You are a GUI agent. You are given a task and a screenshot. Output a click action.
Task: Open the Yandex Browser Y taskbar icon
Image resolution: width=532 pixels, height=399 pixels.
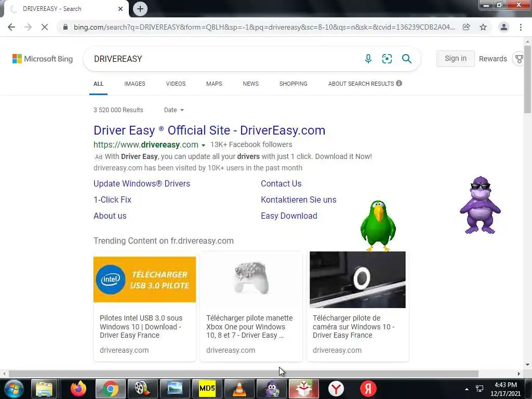[x=336, y=389]
